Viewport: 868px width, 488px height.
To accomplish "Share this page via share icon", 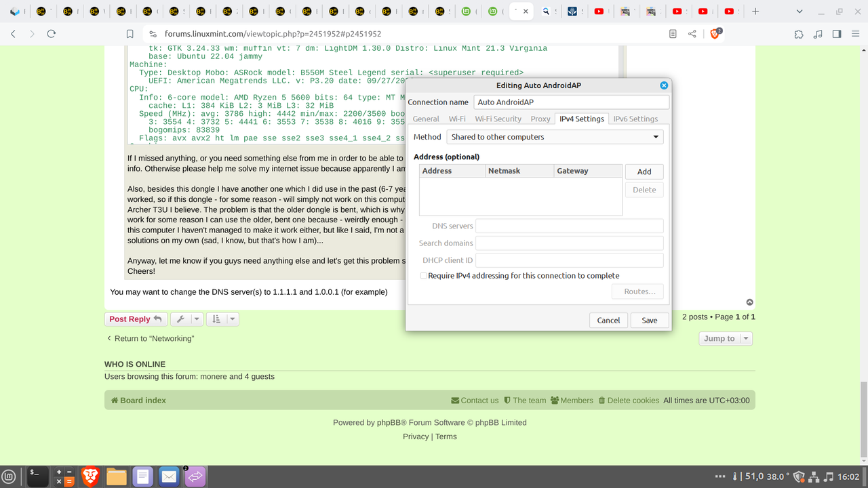I will pos(692,34).
